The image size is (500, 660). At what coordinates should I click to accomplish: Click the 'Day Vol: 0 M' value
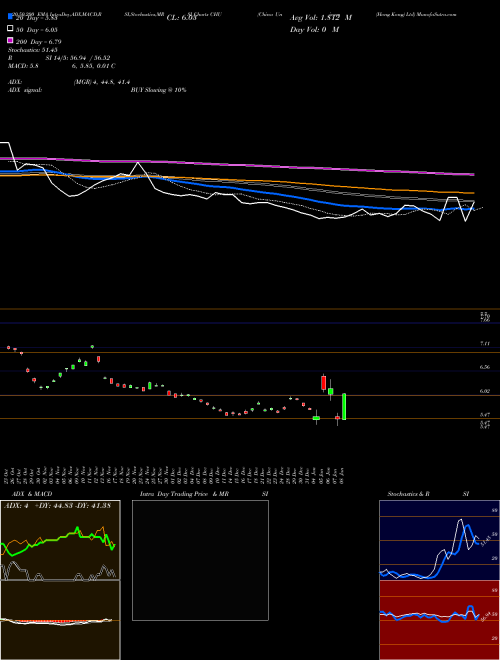tap(314, 30)
